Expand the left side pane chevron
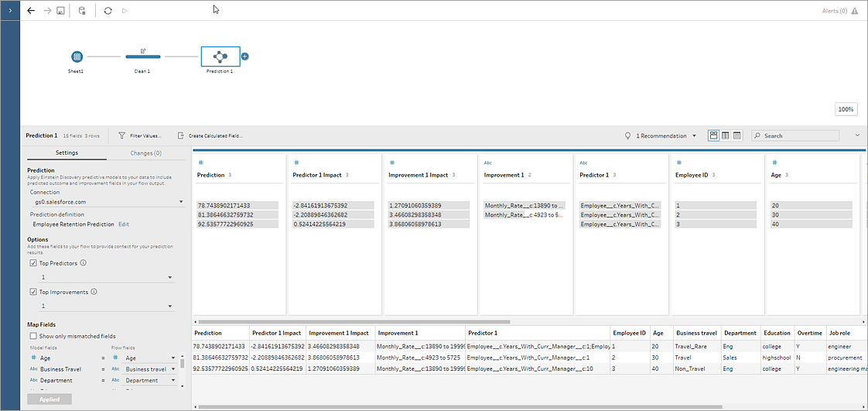The image size is (868, 411). (x=10, y=11)
